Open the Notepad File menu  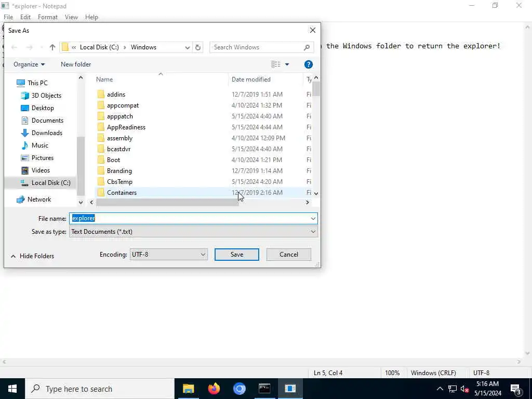[x=8, y=17]
